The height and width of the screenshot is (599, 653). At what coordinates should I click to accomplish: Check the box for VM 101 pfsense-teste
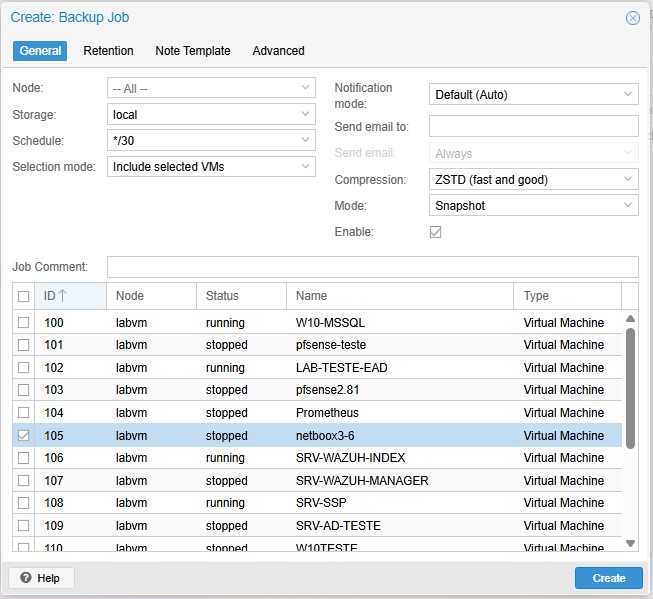coord(23,345)
